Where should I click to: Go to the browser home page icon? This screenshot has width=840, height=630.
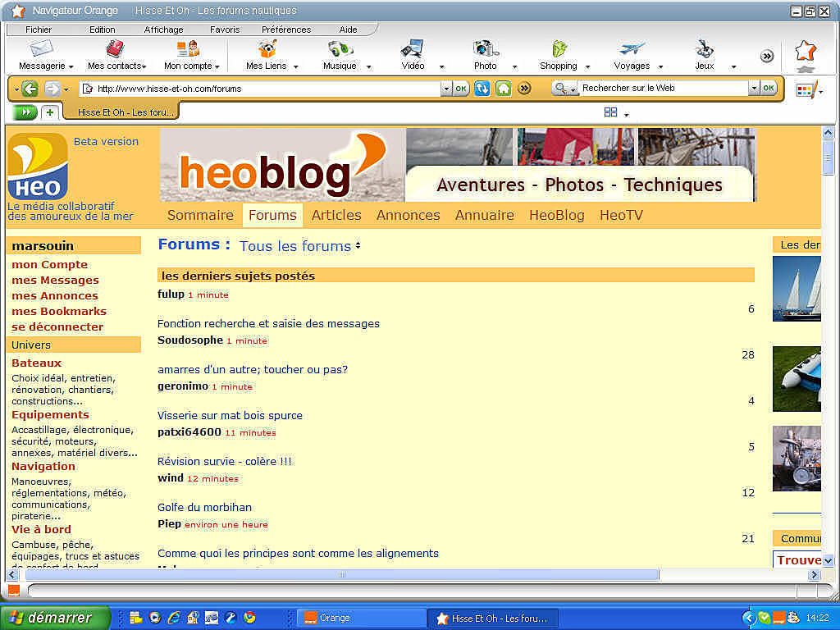(503, 89)
